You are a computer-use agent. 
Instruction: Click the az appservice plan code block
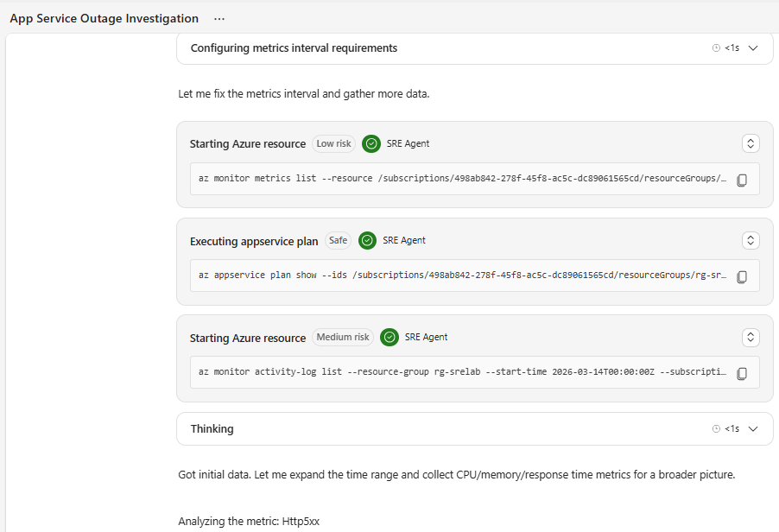[458, 275]
